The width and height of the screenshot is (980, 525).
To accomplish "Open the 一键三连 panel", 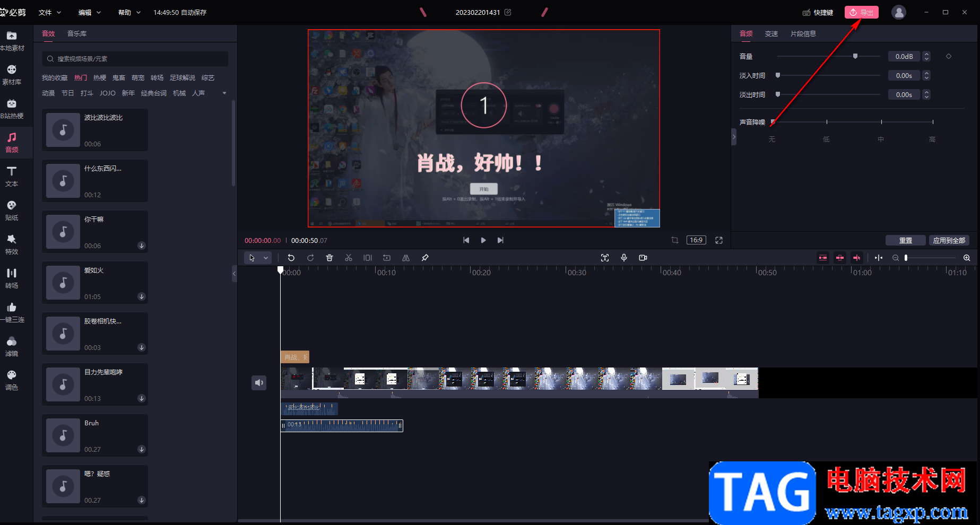I will (x=12, y=312).
